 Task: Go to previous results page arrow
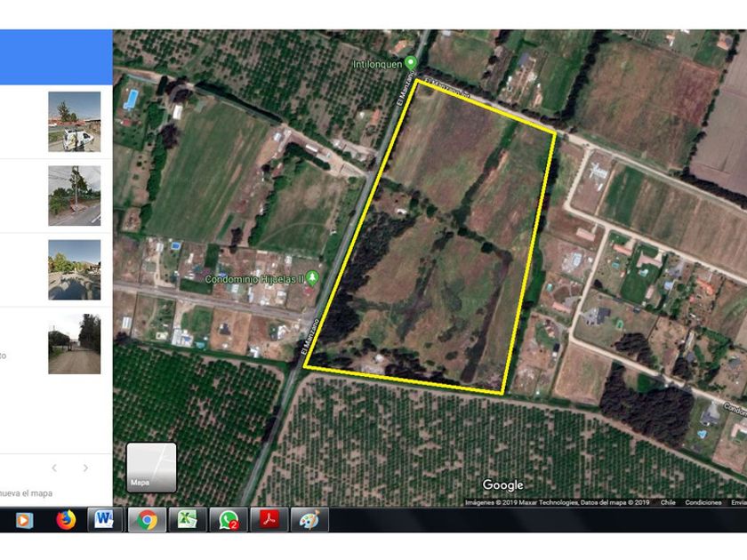54,468
